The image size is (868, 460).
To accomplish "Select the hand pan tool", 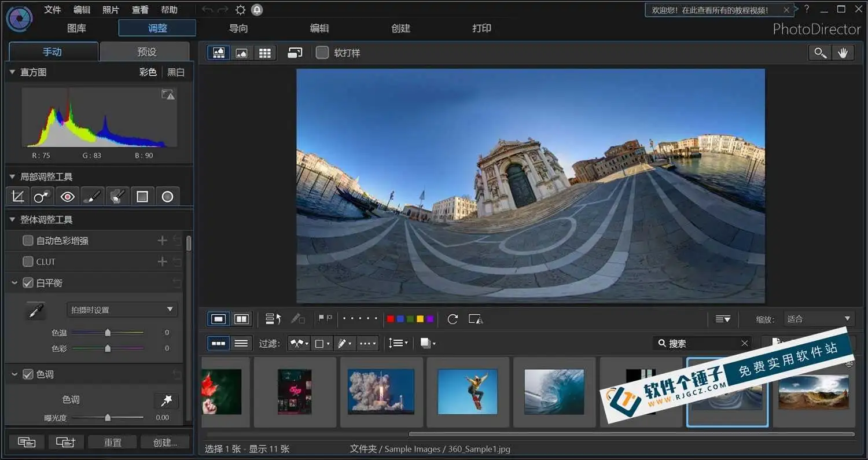I will tap(843, 52).
